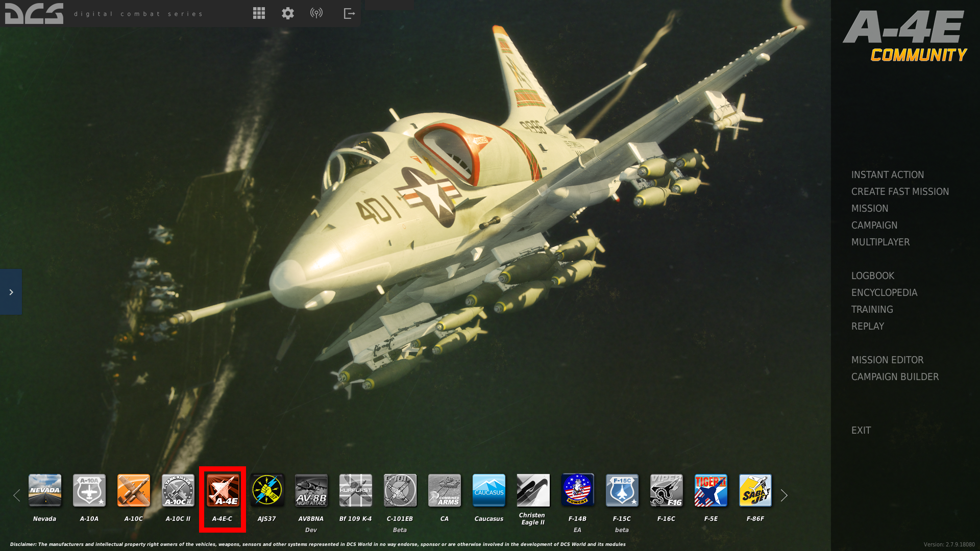The image size is (980, 551).
Task: Click the 'F-86F' module label
Action: (x=755, y=519)
